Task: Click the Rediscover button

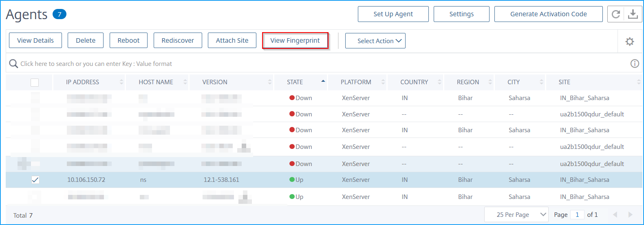Action: click(178, 40)
